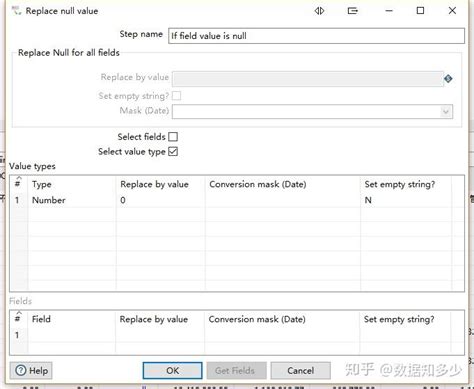Image resolution: width=474 pixels, height=389 pixels.
Task: Click Conversion mask (Date) header in Fields table
Action: tap(282, 319)
